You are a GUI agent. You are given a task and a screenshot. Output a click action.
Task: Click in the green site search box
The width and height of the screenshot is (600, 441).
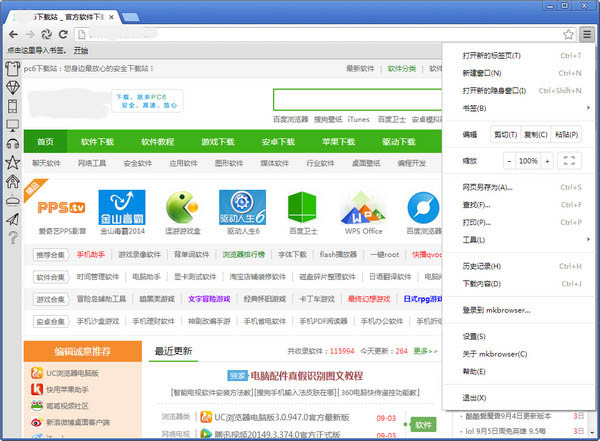coord(357,100)
